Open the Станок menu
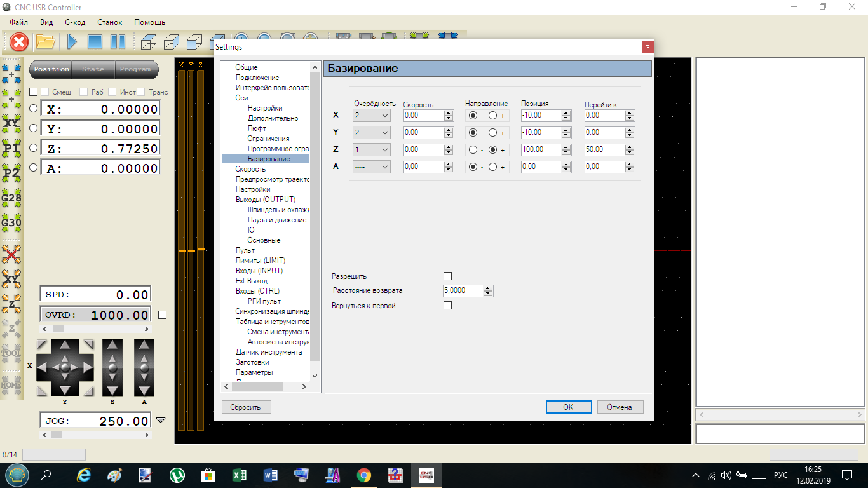The image size is (868, 488). [110, 22]
